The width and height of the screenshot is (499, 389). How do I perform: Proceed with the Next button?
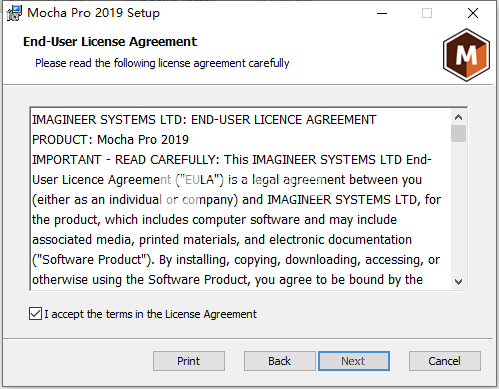[354, 361]
